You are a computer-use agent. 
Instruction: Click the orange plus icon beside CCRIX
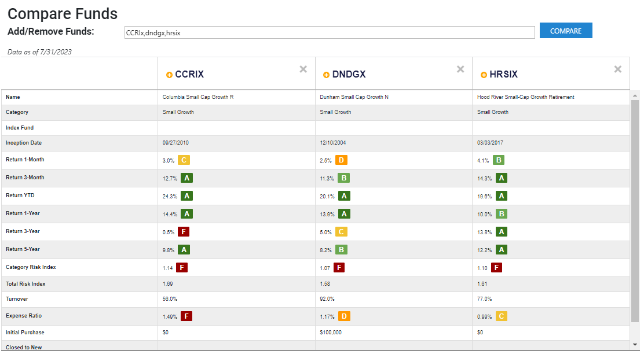169,75
